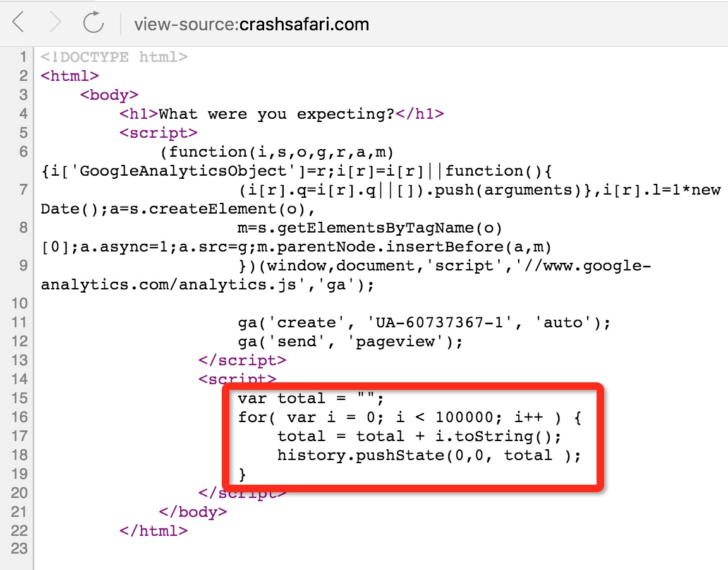Click the opening '<body>' tag
Screen dimensions: 728x570
coord(109,95)
